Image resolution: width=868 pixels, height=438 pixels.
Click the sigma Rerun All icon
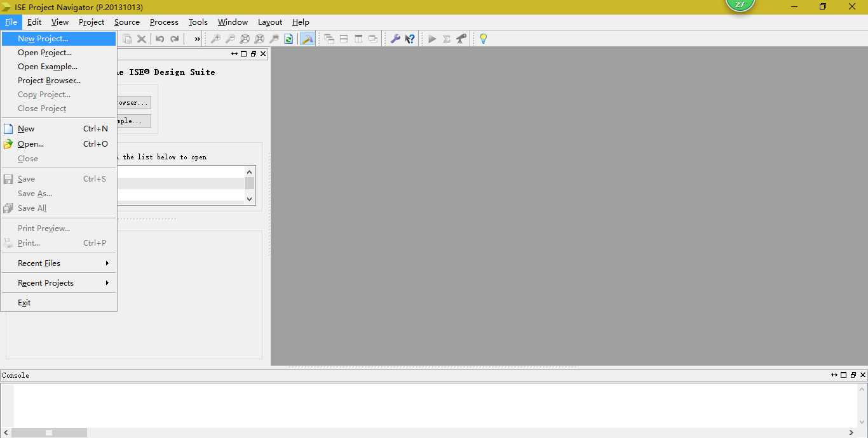pyautogui.click(x=447, y=39)
